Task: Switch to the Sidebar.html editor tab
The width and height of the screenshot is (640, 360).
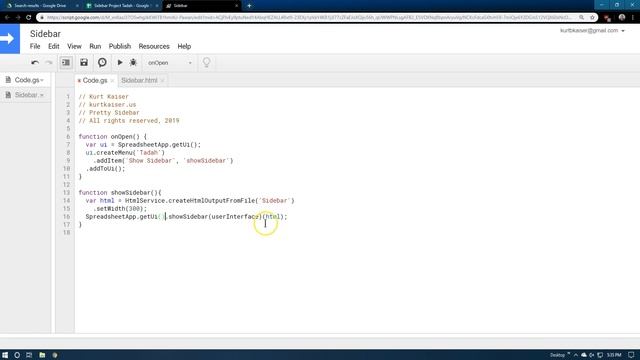Action: coord(139,80)
